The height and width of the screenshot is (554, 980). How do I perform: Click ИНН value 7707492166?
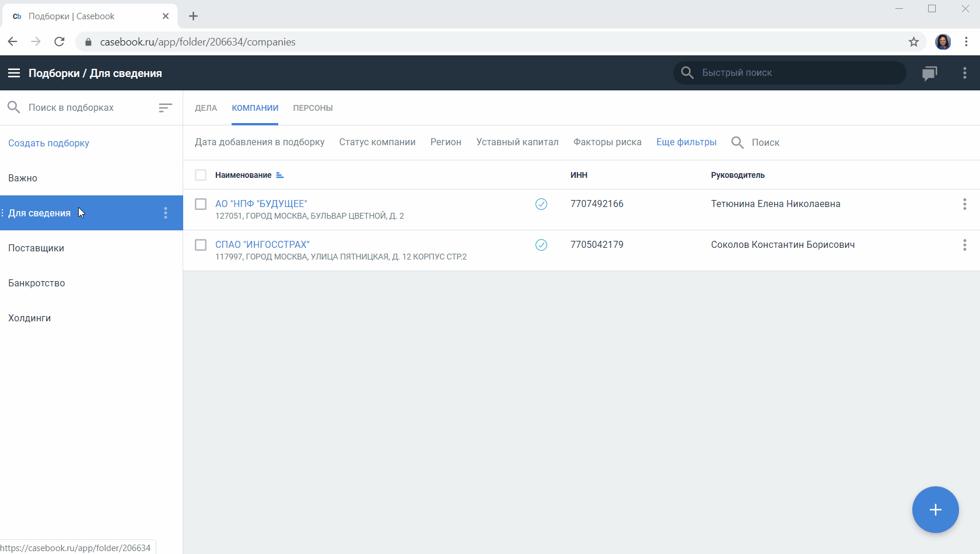597,204
